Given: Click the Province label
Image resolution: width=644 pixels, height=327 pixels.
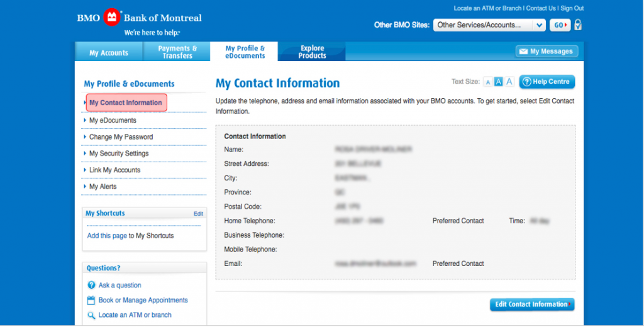Looking at the screenshot, I should 238,192.
